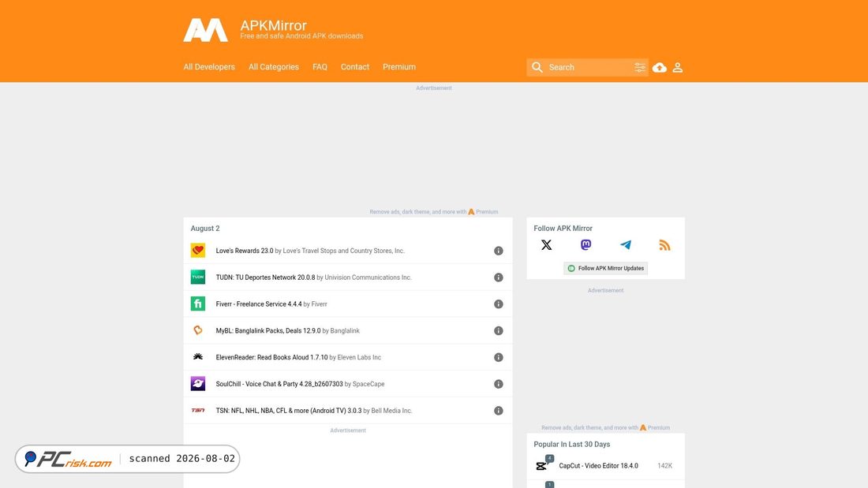Open the All Categories menu
The height and width of the screenshot is (488, 868).
[x=274, y=67]
